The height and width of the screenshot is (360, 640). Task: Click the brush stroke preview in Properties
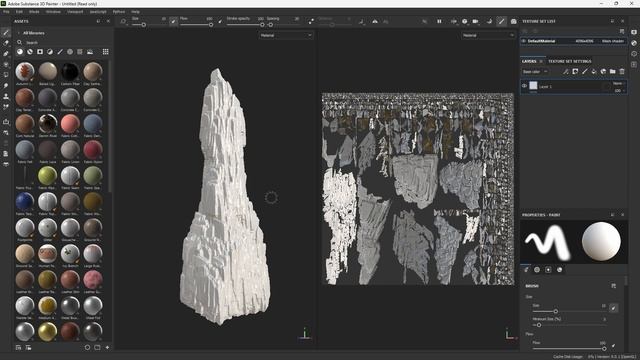tap(548, 242)
